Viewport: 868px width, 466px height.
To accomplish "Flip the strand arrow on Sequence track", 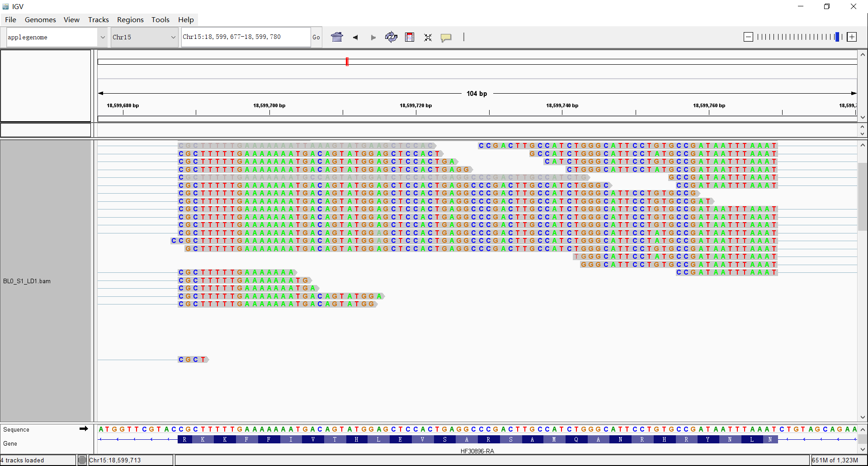I will pos(84,428).
